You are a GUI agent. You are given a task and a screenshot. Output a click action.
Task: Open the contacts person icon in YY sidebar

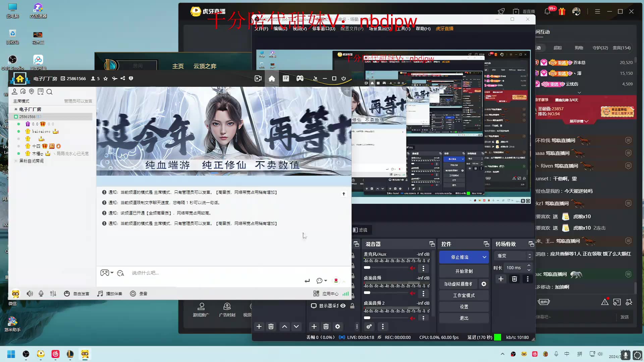click(x=14, y=92)
